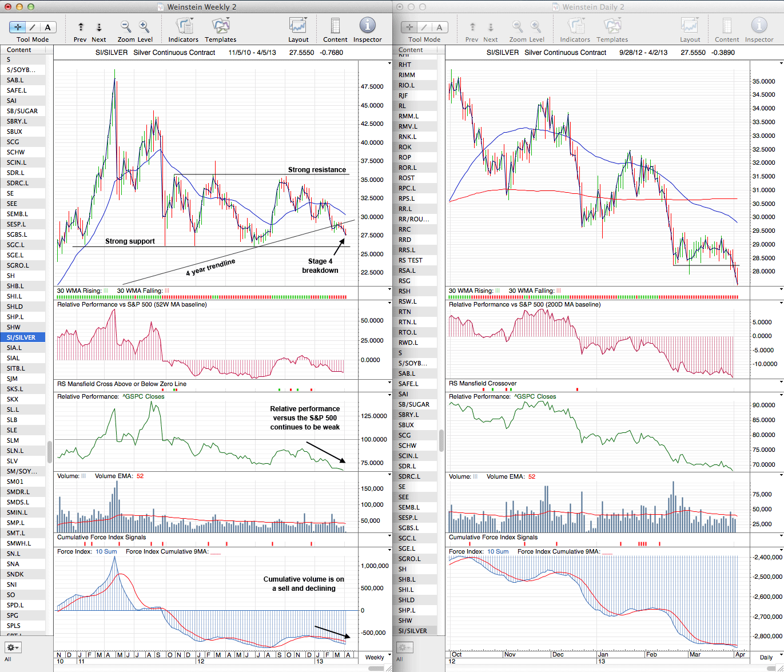Click Prev arrow in Weekly toolbar

[81, 27]
